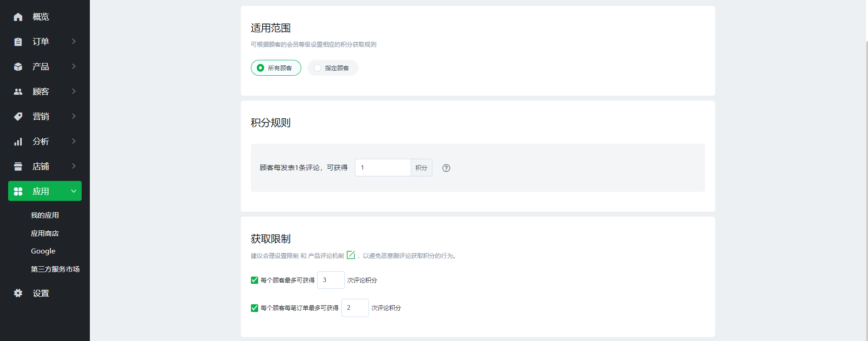Uncheck 每个顾客每笔订单最多可获得 checkbox
Image resolution: width=868 pixels, height=341 pixels.
pos(255,308)
